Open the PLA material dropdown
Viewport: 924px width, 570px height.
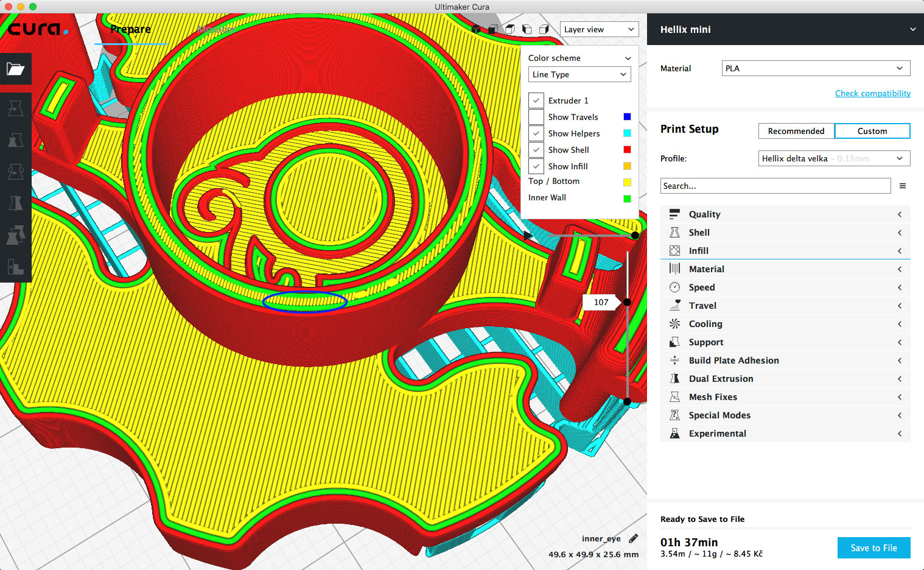pyautogui.click(x=816, y=68)
